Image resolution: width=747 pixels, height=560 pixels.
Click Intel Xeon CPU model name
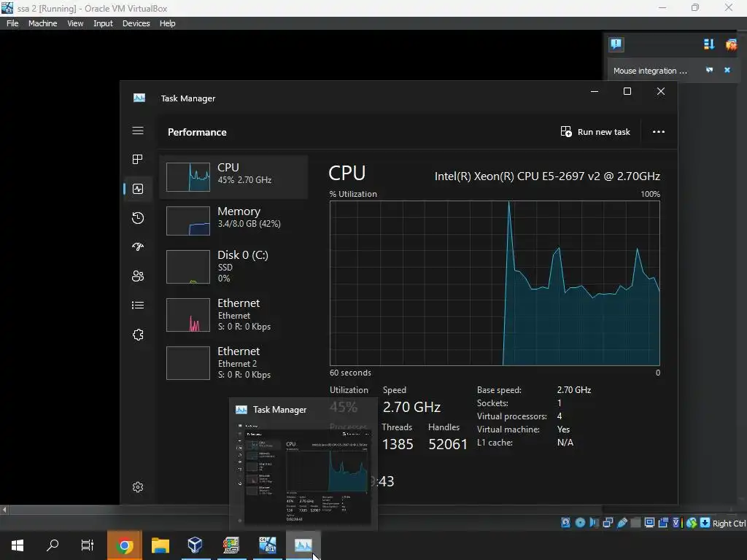click(547, 176)
